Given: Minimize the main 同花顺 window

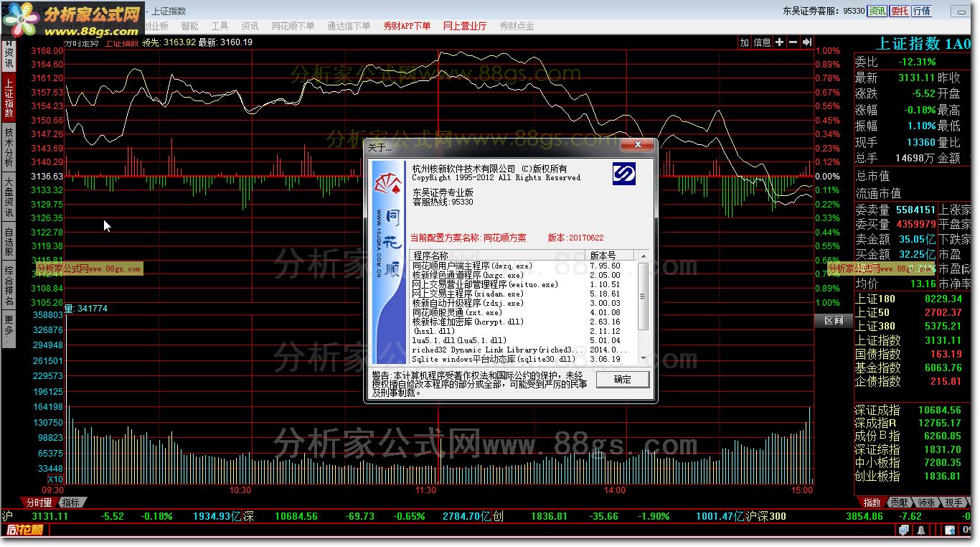Looking at the screenshot, I should click(x=961, y=11).
